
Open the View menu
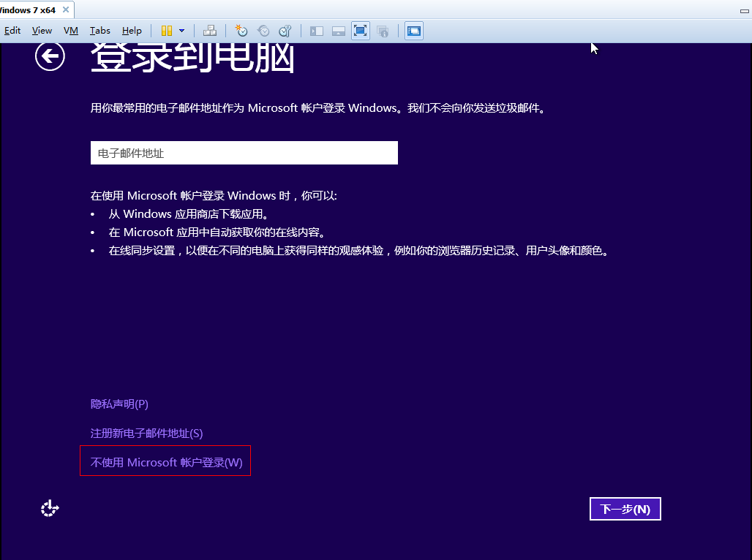[42, 31]
